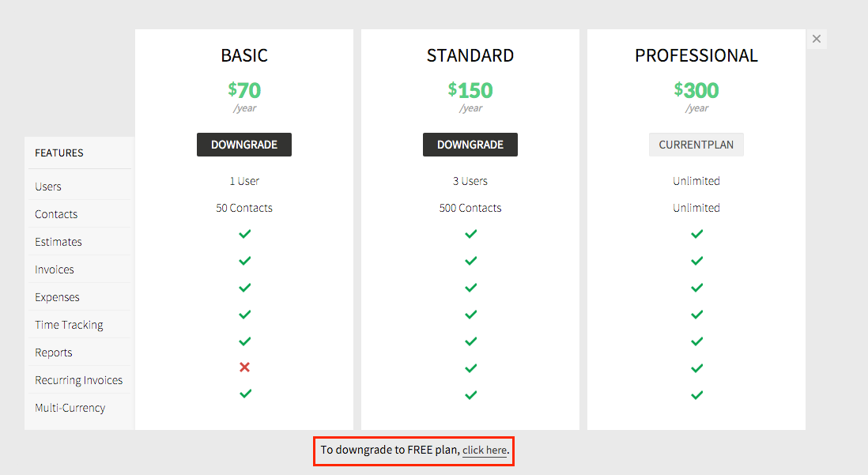Click Standard plan's Recurring Invoices checkmark

pos(471,368)
